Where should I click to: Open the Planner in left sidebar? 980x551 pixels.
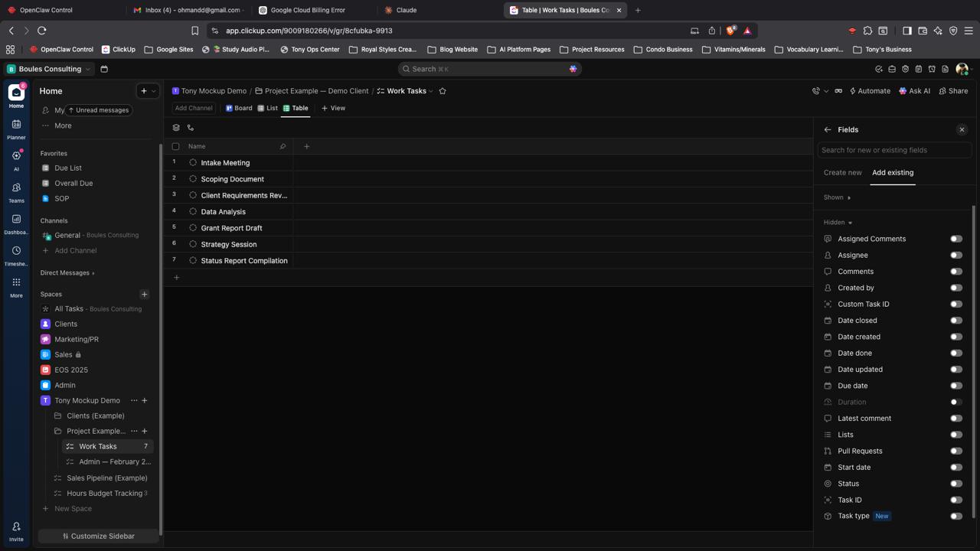coord(16,128)
